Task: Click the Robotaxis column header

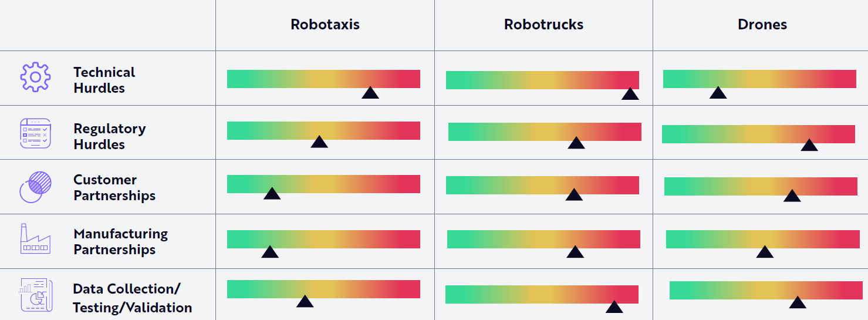Action: (325, 25)
